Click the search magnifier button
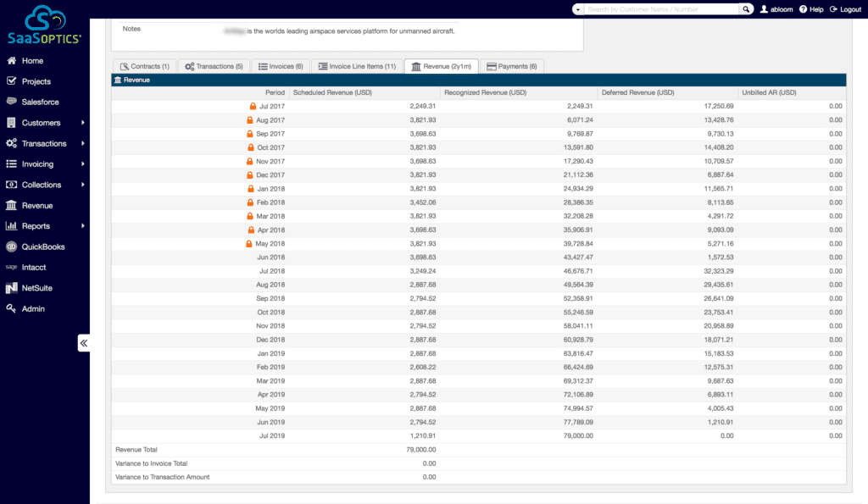The image size is (868, 504). pos(746,8)
